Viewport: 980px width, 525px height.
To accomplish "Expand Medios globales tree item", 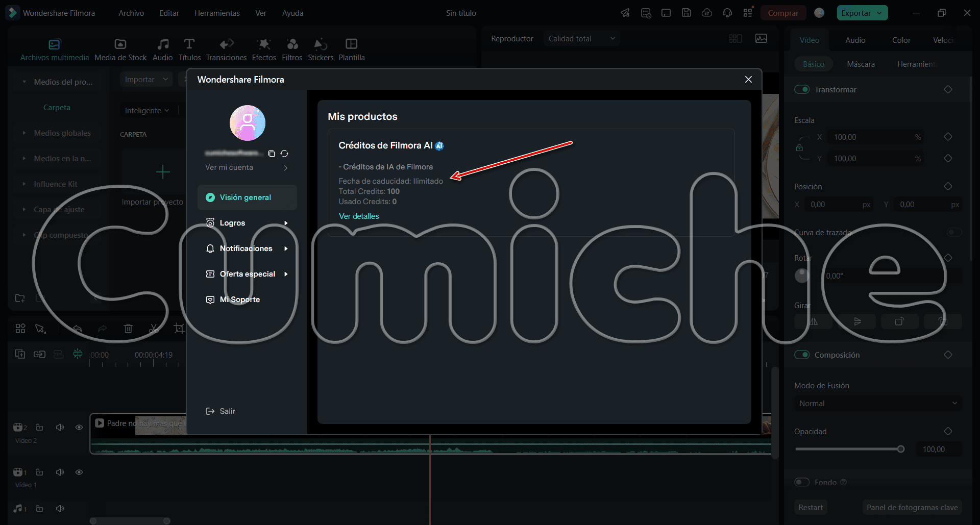I will coord(24,133).
